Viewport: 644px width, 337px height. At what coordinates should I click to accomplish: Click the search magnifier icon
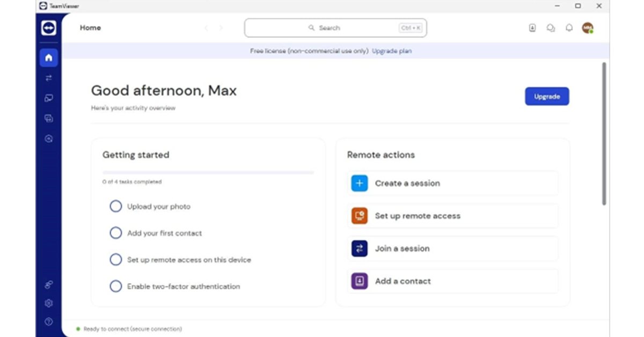point(311,28)
